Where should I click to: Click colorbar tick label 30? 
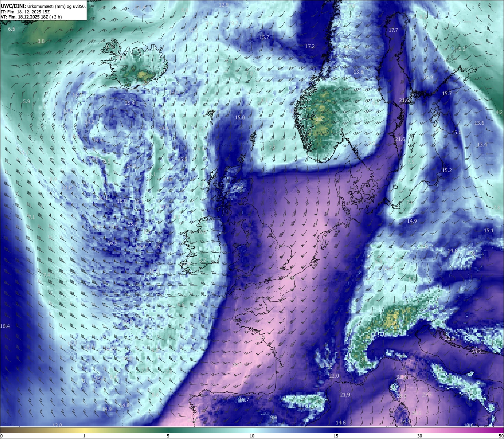click(x=420, y=436)
